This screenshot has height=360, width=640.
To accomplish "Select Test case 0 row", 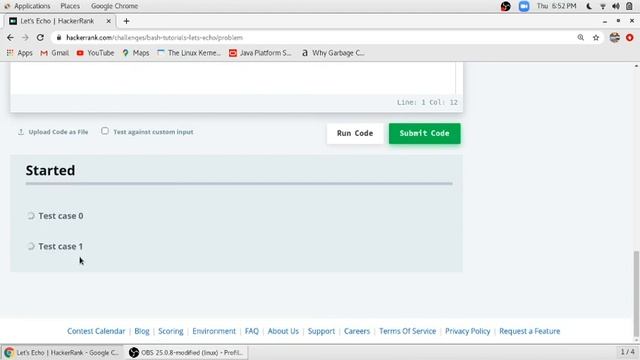I will (x=55, y=216).
